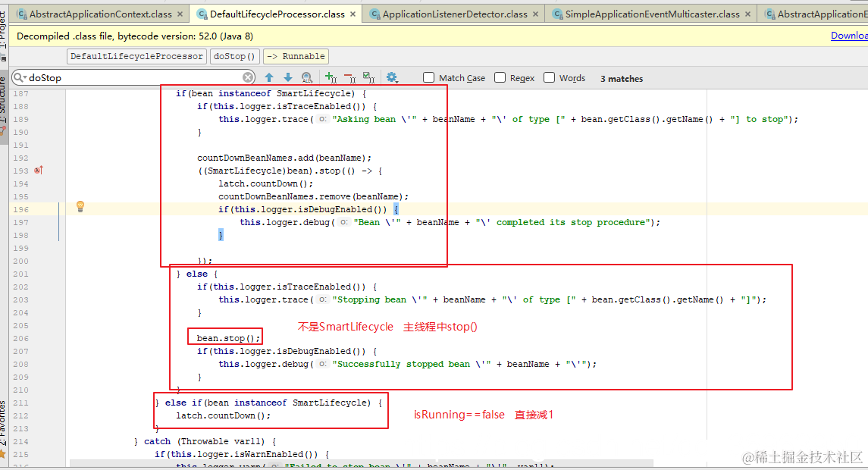Click the class file icon on DefaultLifecycleProcessor tab
Screen dimensions: 868x470
(202, 14)
